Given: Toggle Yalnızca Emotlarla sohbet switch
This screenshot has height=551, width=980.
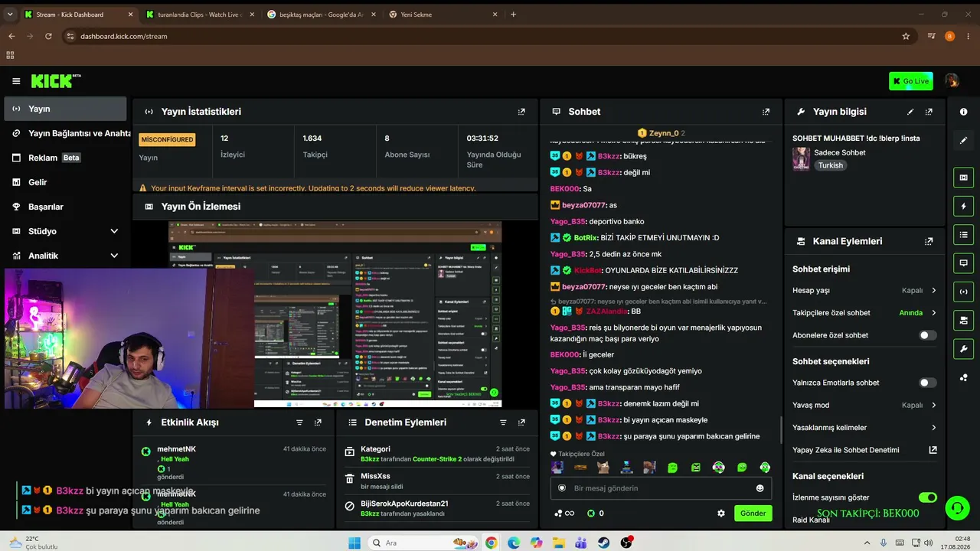Looking at the screenshot, I should pyautogui.click(x=927, y=383).
